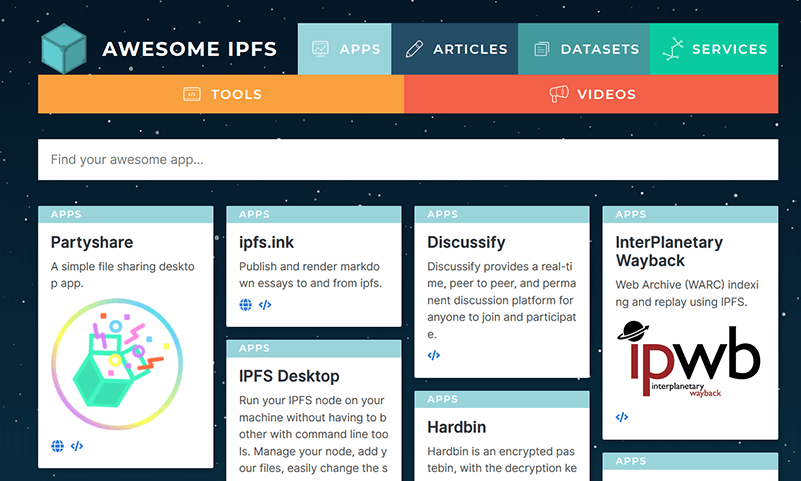Click the text "Web Archive (WARC) indexi"
The height and width of the screenshot is (481, 801).
687,284
